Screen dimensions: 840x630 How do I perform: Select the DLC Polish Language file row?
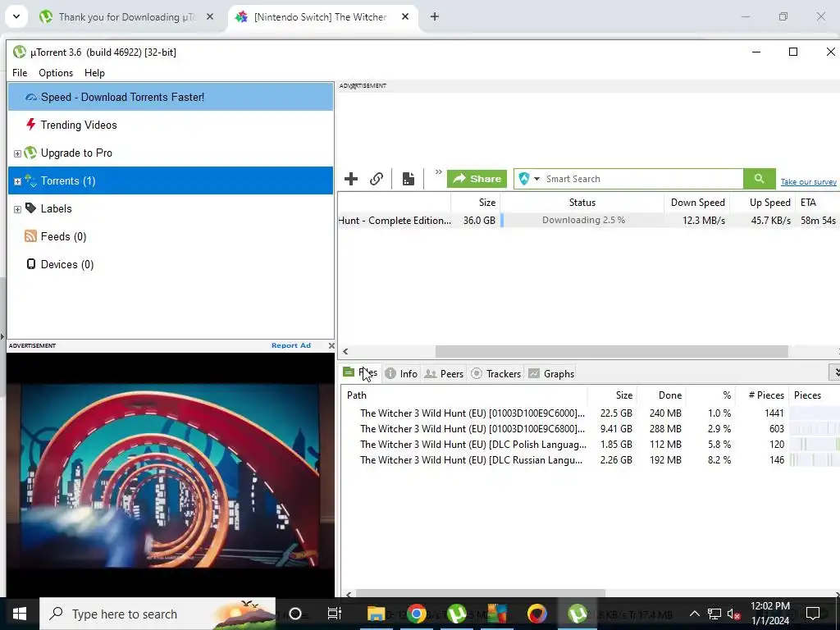tap(591, 444)
